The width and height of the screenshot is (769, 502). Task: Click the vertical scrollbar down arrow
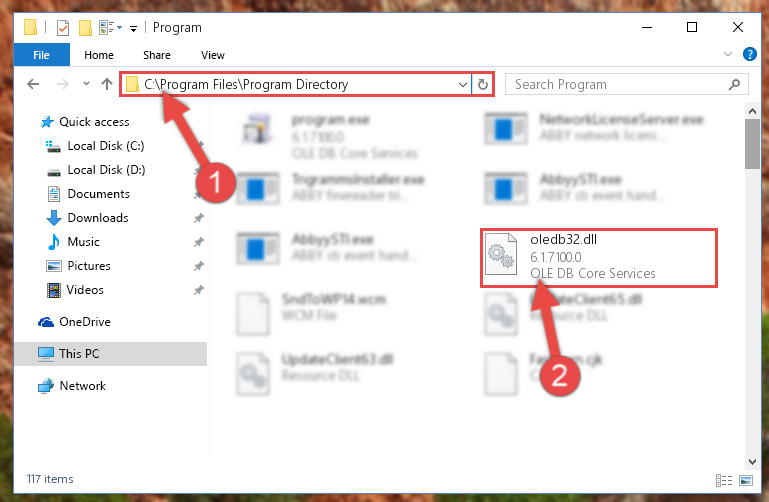(752, 461)
